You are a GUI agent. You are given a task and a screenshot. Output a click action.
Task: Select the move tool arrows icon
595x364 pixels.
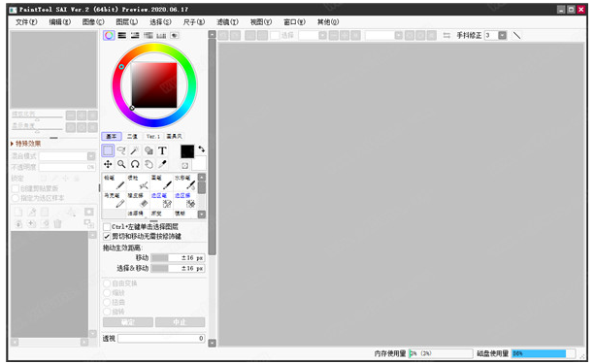click(x=108, y=164)
